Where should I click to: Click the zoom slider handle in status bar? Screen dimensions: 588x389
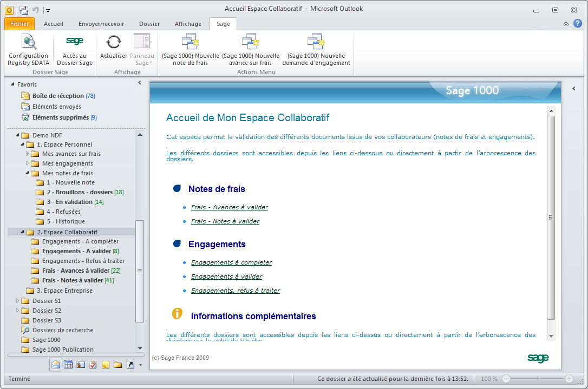[x=537, y=379]
